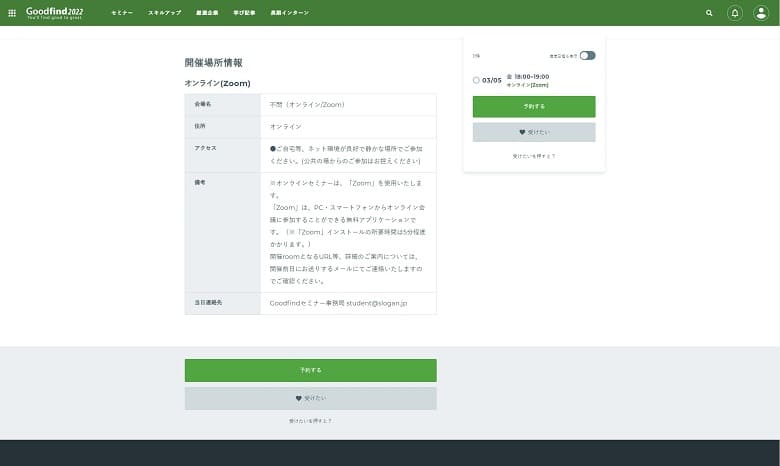The height and width of the screenshot is (466, 780).
Task: Open the インターン nav menu item
Action: click(290, 13)
